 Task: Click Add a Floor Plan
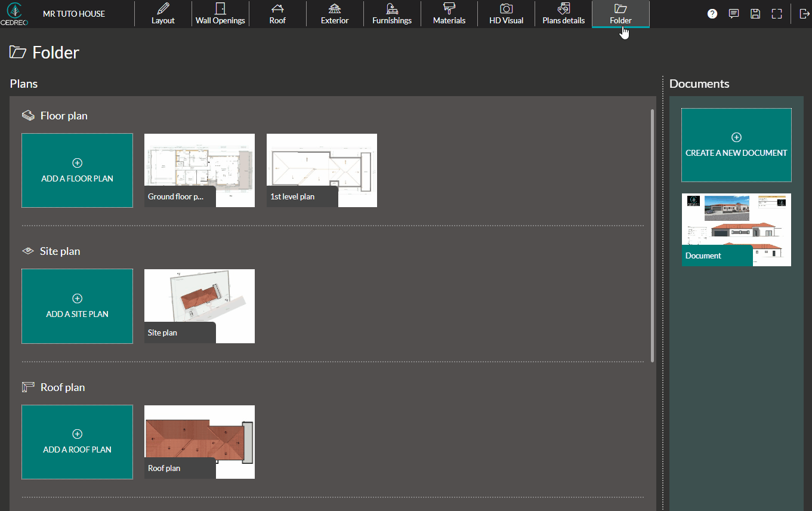point(77,170)
